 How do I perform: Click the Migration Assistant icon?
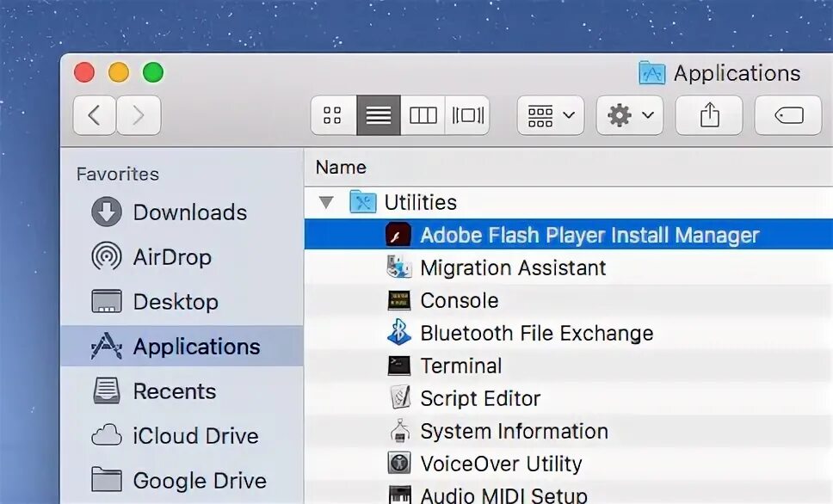pos(398,267)
